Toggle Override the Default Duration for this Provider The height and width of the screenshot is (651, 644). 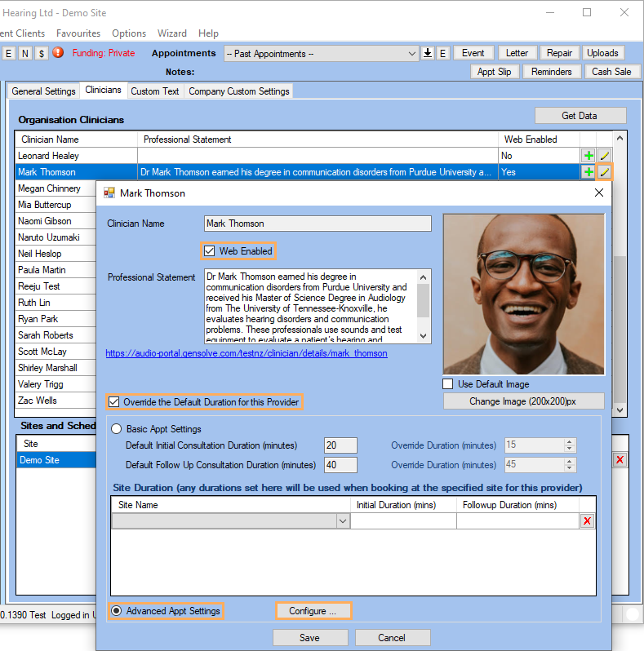point(113,402)
